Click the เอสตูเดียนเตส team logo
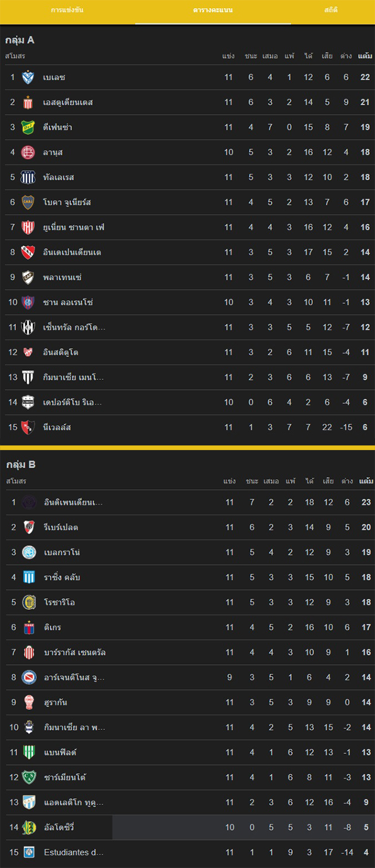The width and height of the screenshot is (375, 868). (28, 102)
